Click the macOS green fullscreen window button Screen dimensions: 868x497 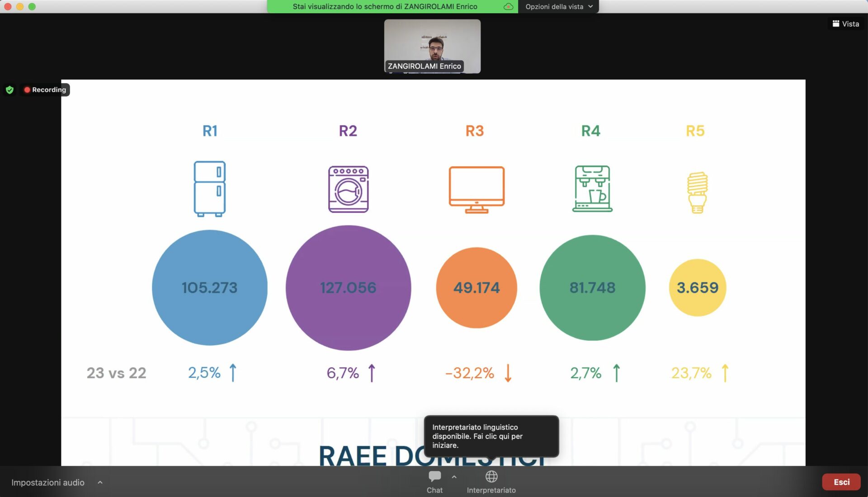point(32,6)
